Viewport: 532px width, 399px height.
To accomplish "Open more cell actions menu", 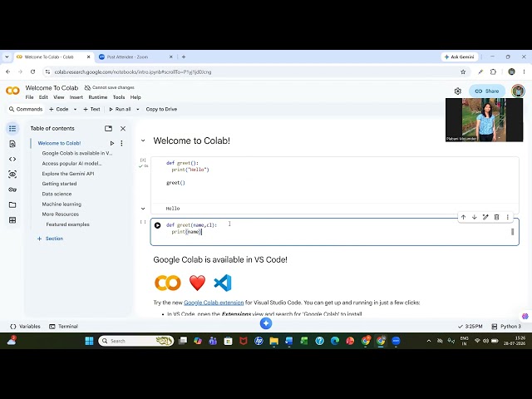I will coord(508,217).
